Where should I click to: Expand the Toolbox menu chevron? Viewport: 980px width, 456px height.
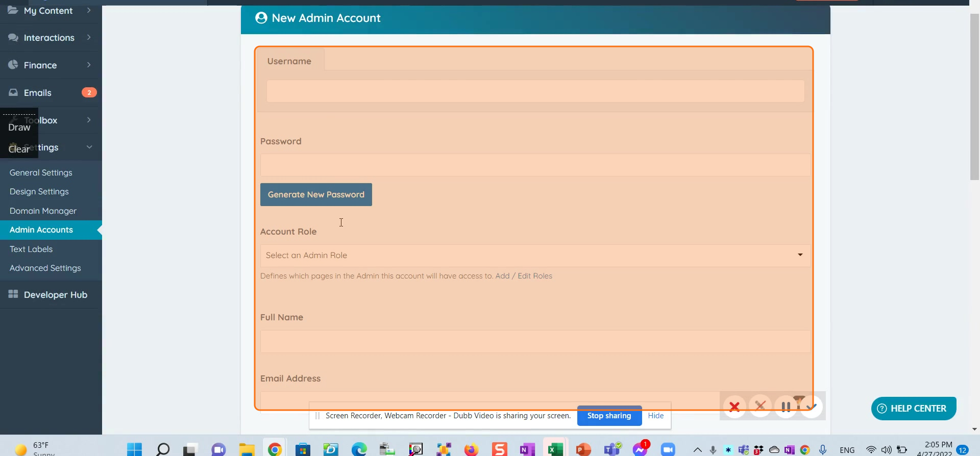click(x=89, y=120)
